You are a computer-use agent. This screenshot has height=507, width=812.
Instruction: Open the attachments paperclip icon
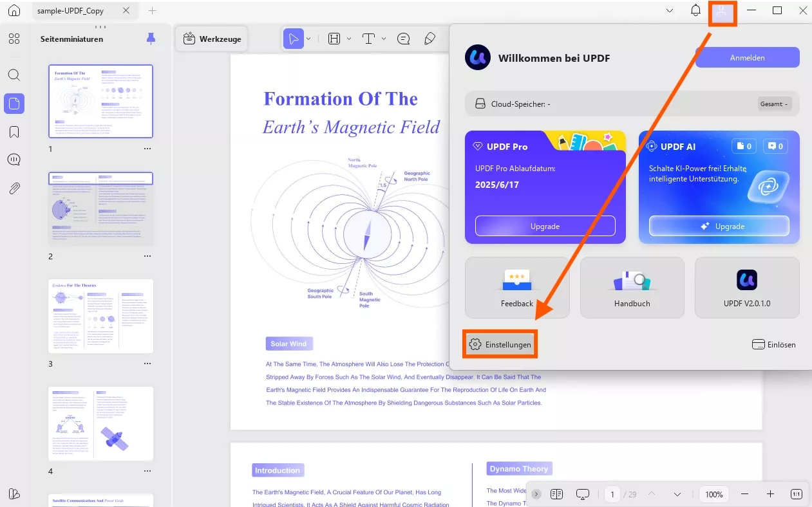click(14, 189)
